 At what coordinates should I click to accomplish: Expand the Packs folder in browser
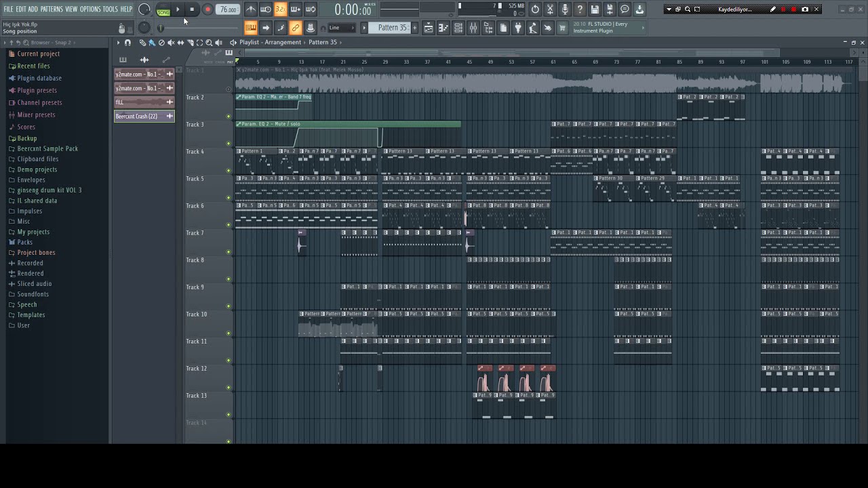point(25,242)
